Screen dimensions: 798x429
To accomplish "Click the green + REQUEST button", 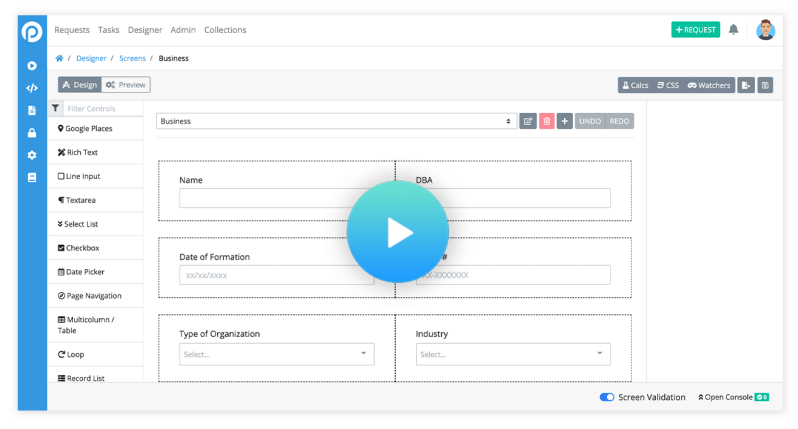I will click(696, 30).
